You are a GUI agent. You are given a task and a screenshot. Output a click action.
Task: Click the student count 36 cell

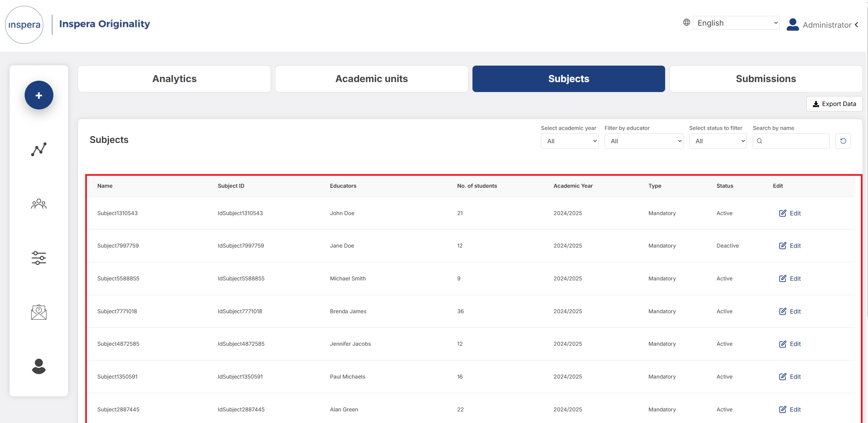pyautogui.click(x=460, y=311)
